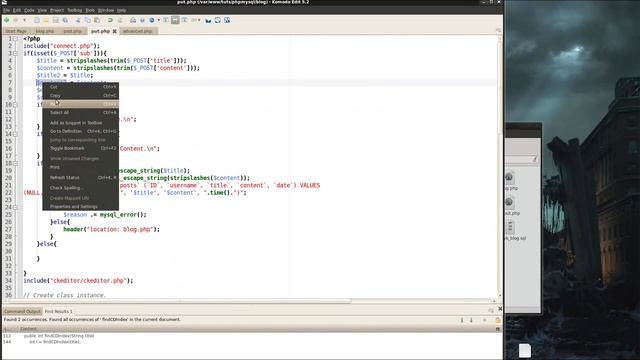Open the Toolbox menu
The height and width of the screenshot is (360, 640).
(75, 10)
